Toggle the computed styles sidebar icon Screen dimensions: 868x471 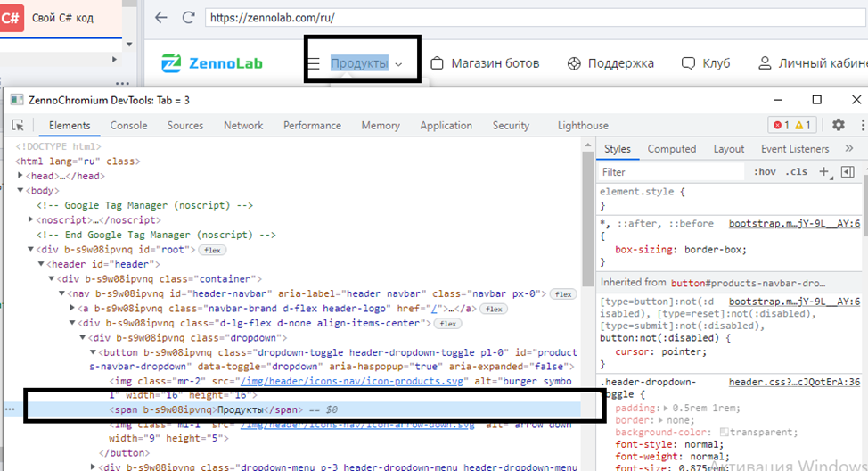tap(848, 171)
